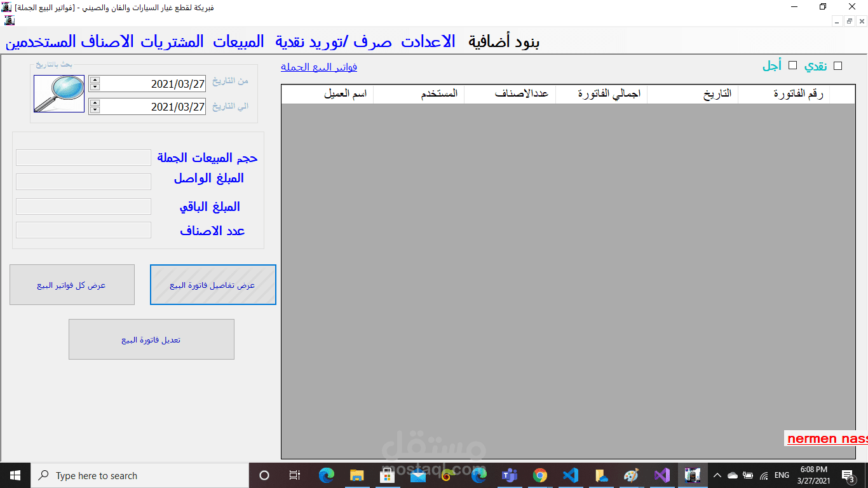The width and height of the screenshot is (868, 488).
Task: Open Microsoft Teams from the taskbar
Action: [509, 475]
